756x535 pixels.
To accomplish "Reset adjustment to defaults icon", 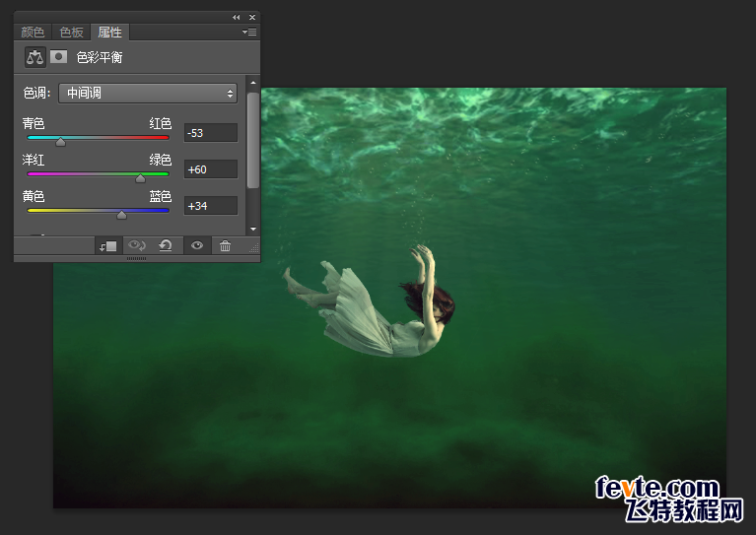I will [x=166, y=245].
